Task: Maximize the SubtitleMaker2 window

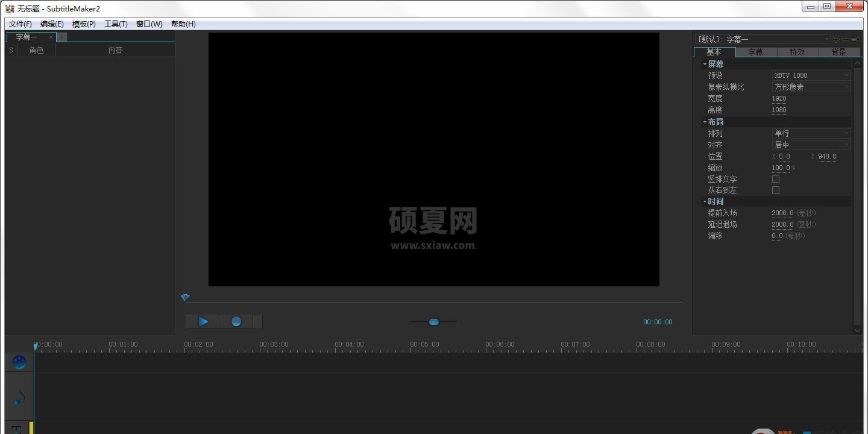Action: pos(826,7)
